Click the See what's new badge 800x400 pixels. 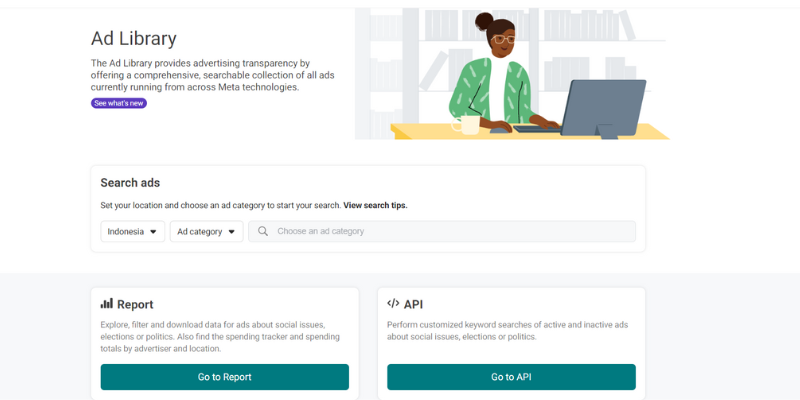(119, 103)
